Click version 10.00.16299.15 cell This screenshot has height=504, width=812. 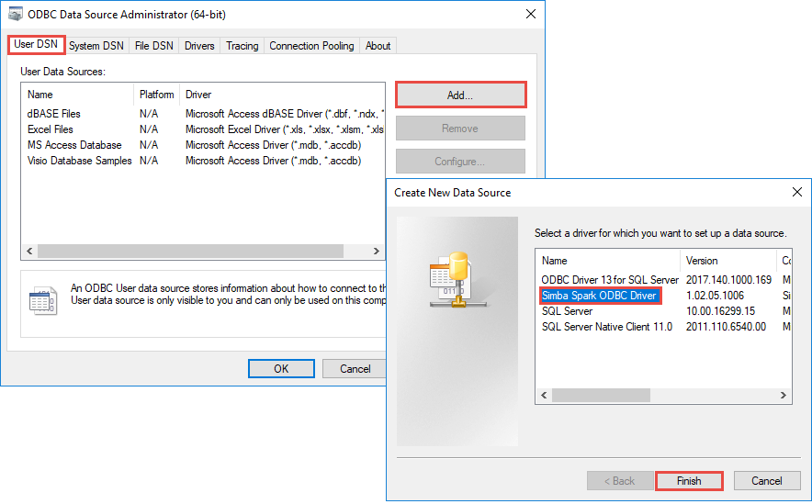pyautogui.click(x=720, y=311)
